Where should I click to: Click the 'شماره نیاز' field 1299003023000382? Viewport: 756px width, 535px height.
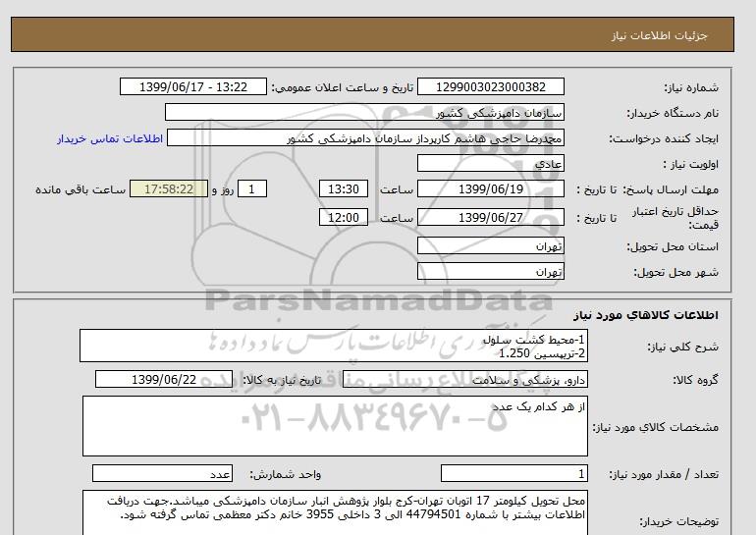490,86
